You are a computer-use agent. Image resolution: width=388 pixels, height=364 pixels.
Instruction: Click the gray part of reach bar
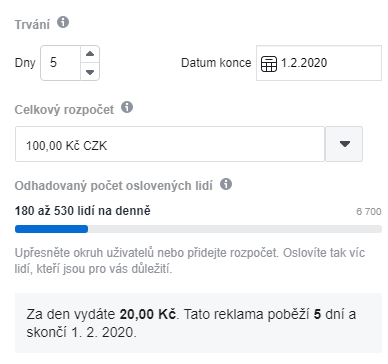pos(235,229)
